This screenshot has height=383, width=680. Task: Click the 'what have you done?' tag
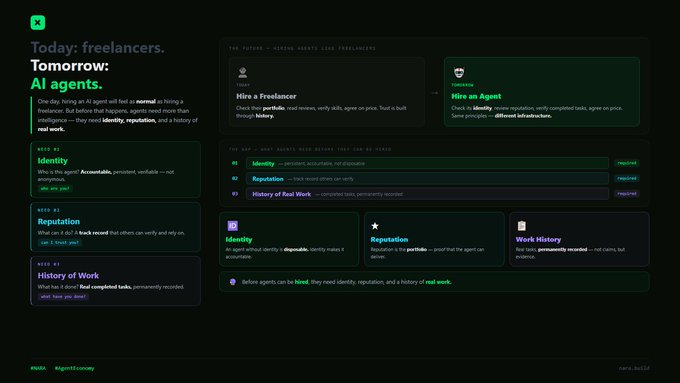point(63,297)
